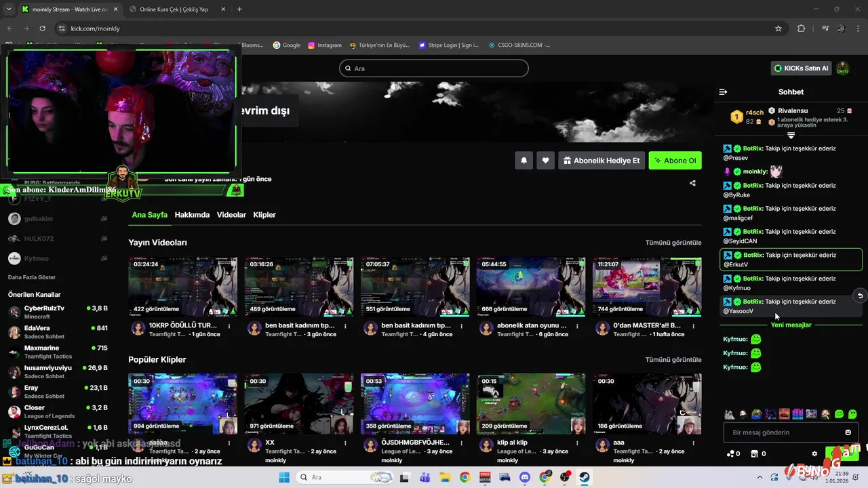Open a new browser tab

pyautogui.click(x=239, y=9)
